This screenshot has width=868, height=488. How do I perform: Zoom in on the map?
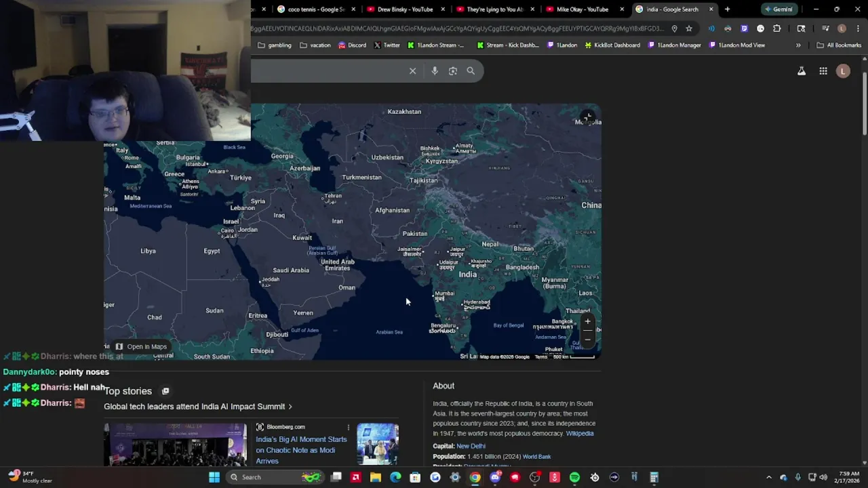588,322
